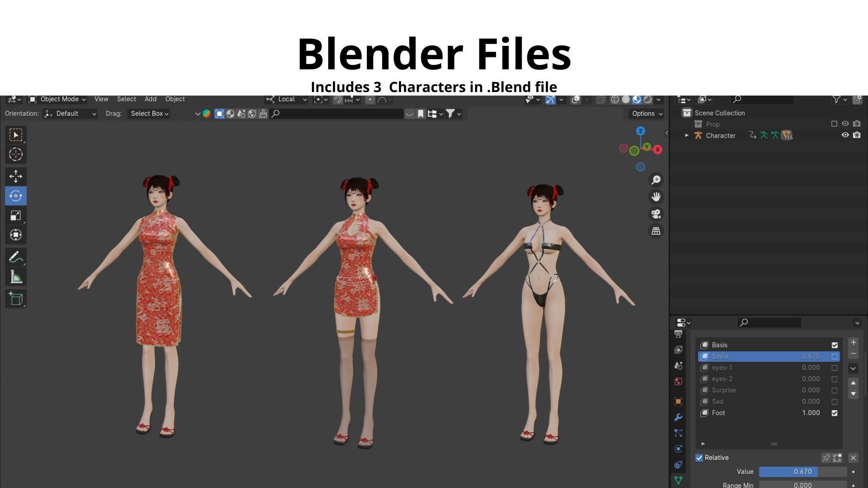The image size is (868, 488).
Task: Add a new shape key with plus
Action: [853, 342]
